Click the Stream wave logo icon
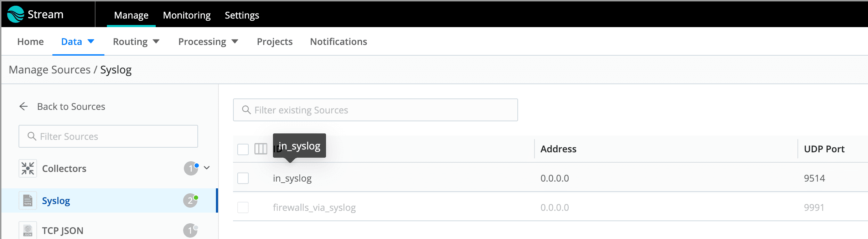868x239 pixels. coord(16,14)
